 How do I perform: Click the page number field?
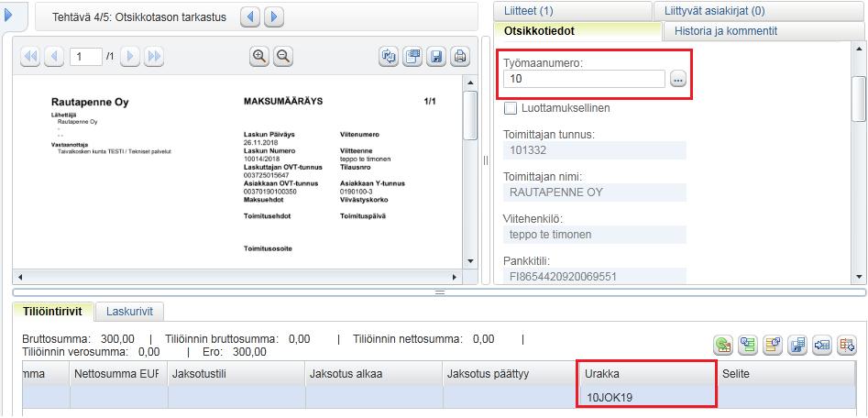(x=86, y=57)
